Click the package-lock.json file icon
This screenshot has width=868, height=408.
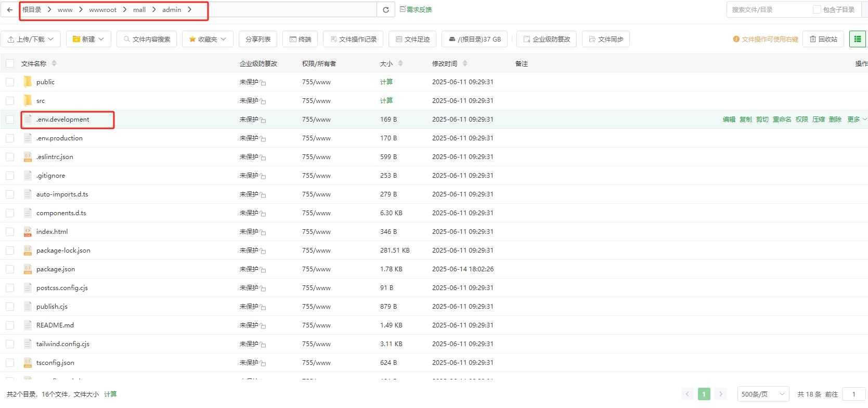tap(28, 250)
